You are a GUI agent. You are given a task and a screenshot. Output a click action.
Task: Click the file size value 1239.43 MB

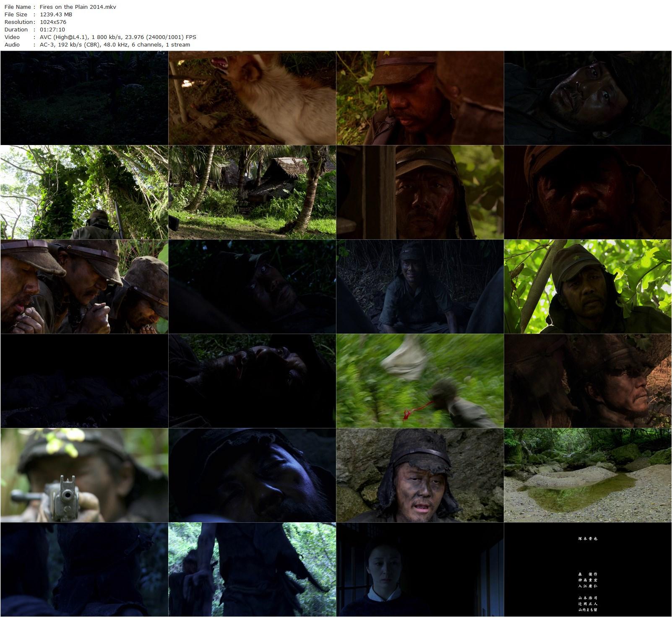pyautogui.click(x=56, y=14)
